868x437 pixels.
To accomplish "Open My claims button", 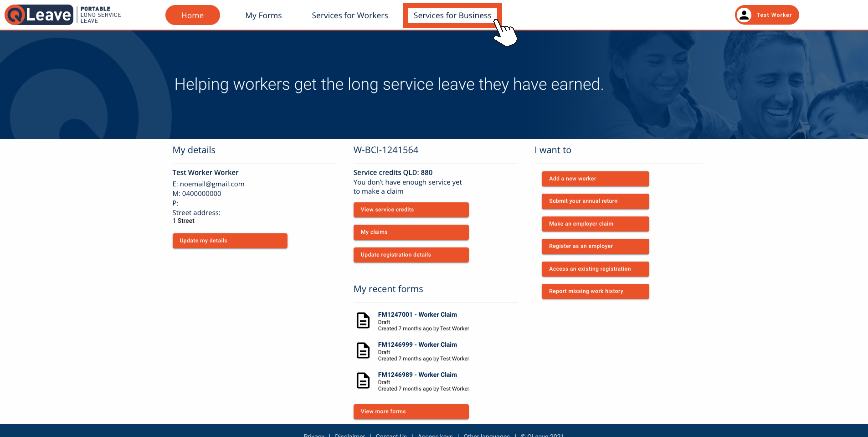I will [411, 232].
